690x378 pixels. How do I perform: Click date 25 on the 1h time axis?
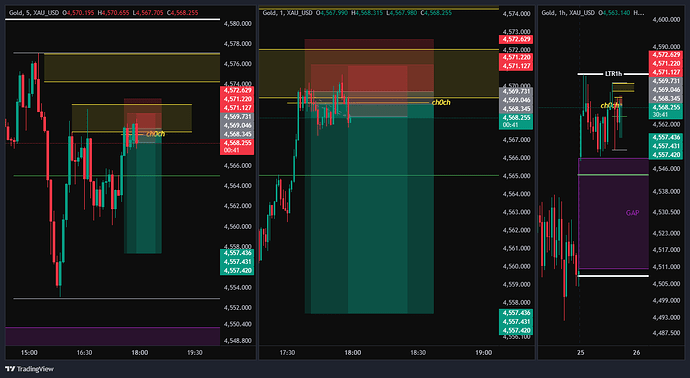coord(580,352)
